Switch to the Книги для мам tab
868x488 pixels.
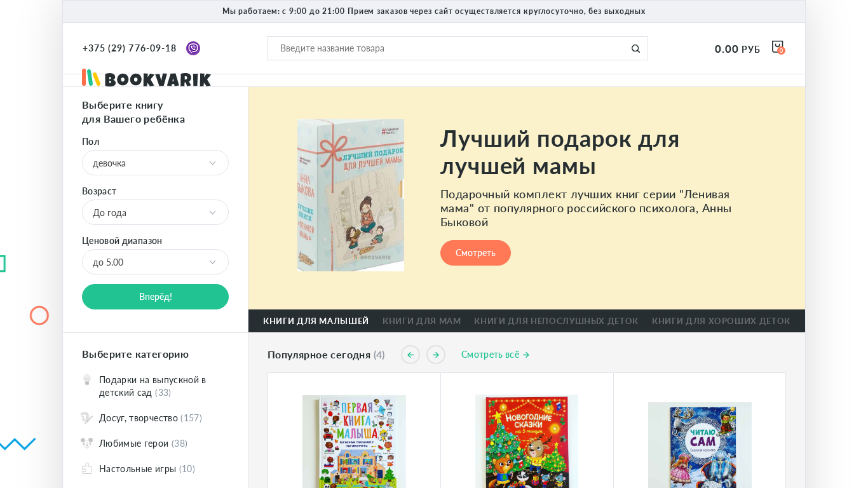[421, 321]
